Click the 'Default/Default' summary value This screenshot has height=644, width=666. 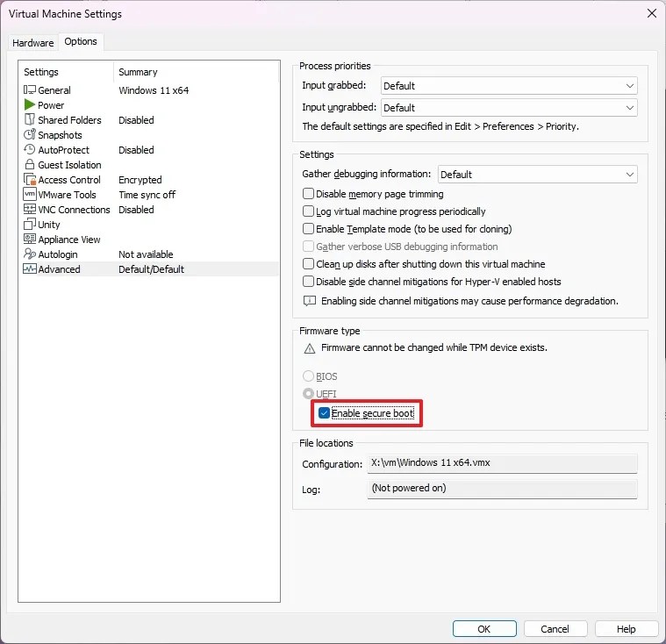pos(151,269)
